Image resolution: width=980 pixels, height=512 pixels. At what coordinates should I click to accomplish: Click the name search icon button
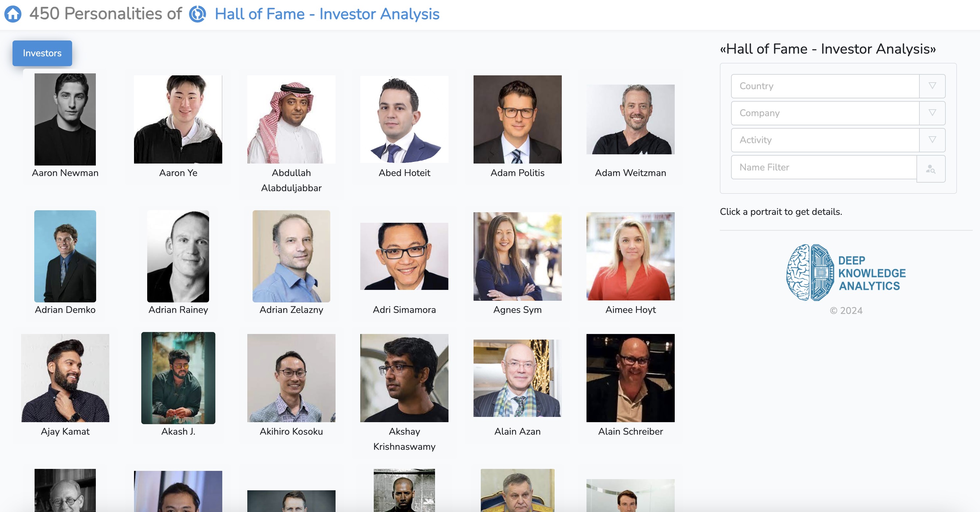tap(931, 169)
